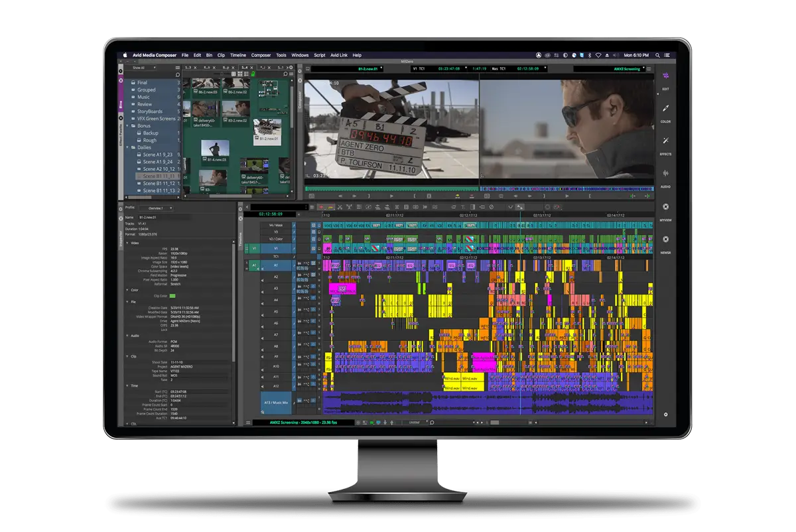Select the Add Edit scissors tool in timeline toolbar

[339, 206]
